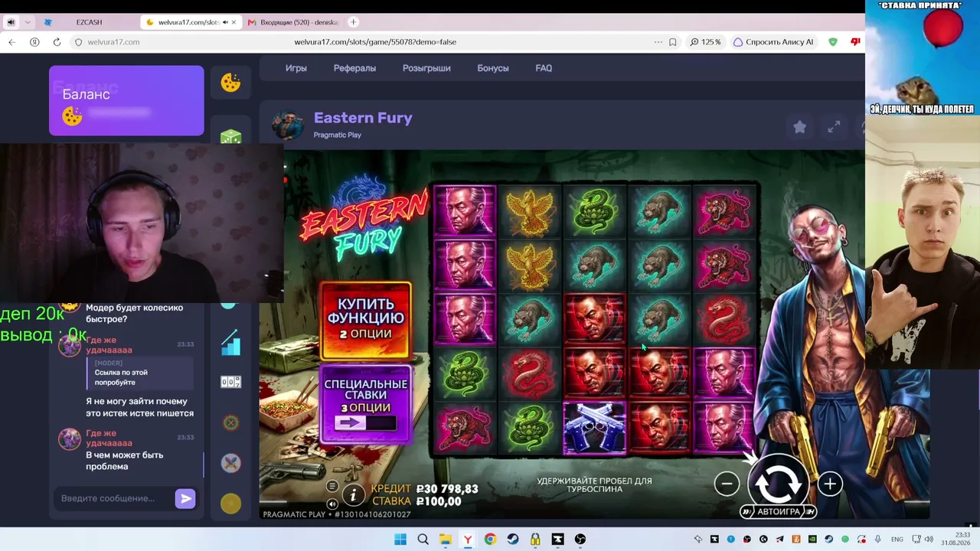Image resolution: width=980 pixels, height=551 pixels.
Task: Click Купить функцию buy feature button
Action: [x=366, y=320]
